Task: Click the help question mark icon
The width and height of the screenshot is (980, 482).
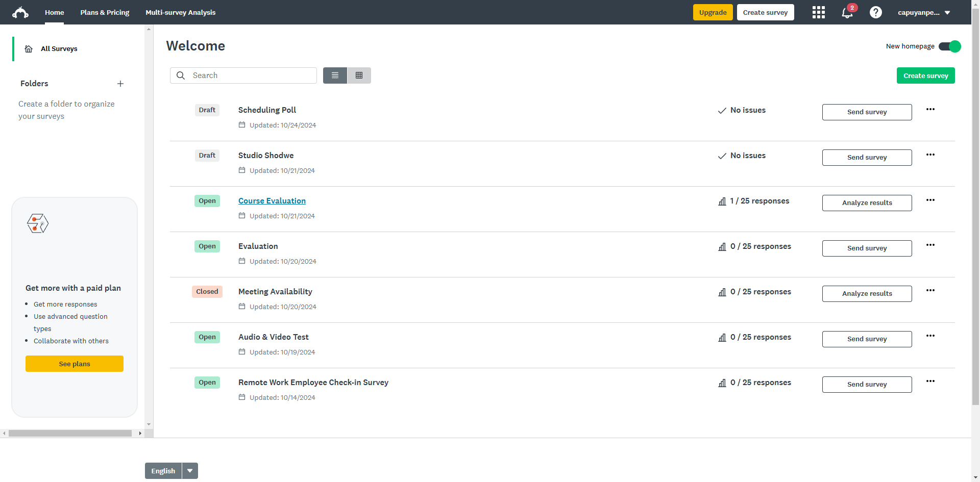Action: 875,12
